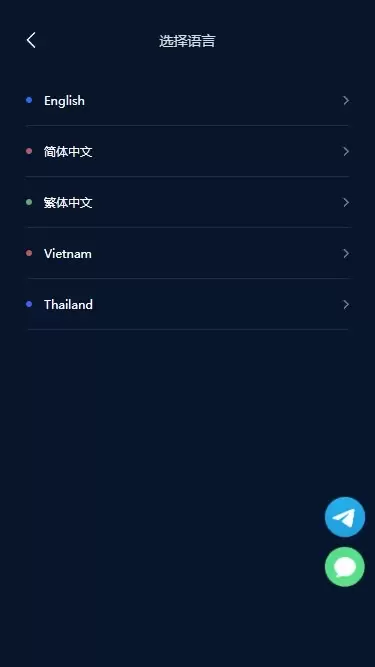The height and width of the screenshot is (667, 375).
Task: Expand the 繁体中文 row chevron
Action: 346,202
